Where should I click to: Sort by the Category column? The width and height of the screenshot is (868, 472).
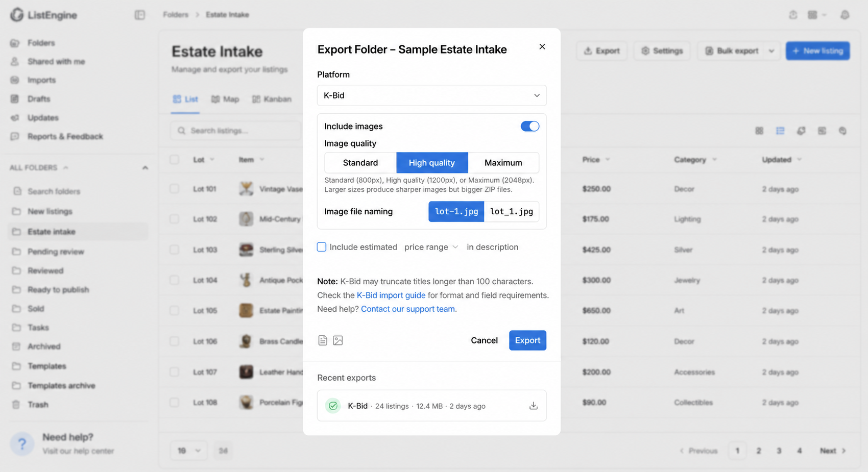(695, 160)
